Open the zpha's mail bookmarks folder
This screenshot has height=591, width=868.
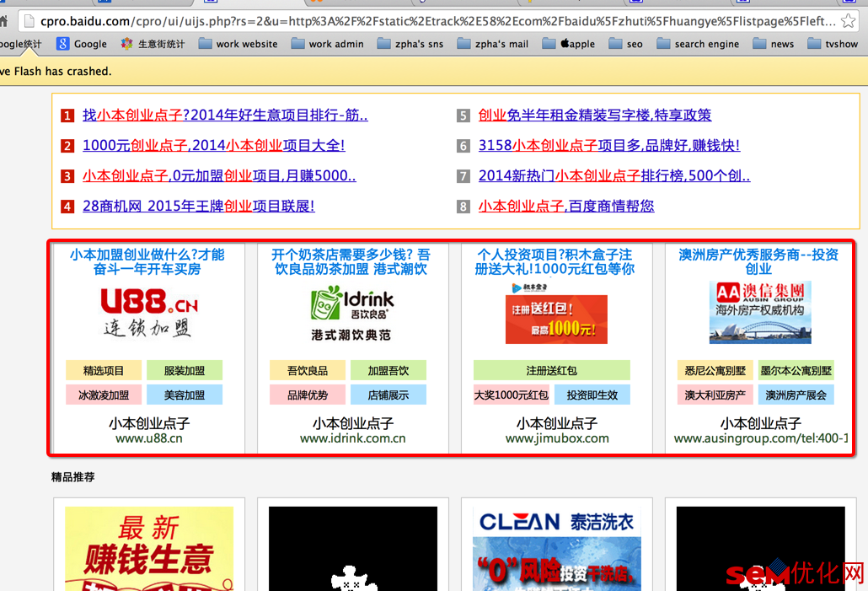tap(493, 44)
